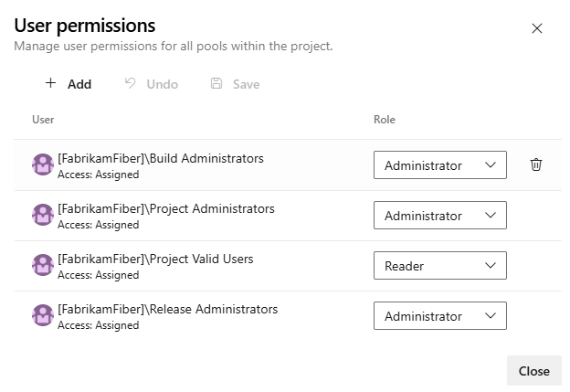Open role dropdown for Build Administrators

(439, 165)
